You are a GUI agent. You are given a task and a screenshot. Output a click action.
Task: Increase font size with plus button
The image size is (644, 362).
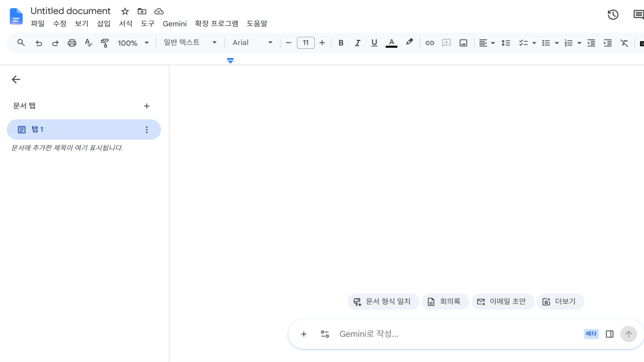[322, 43]
